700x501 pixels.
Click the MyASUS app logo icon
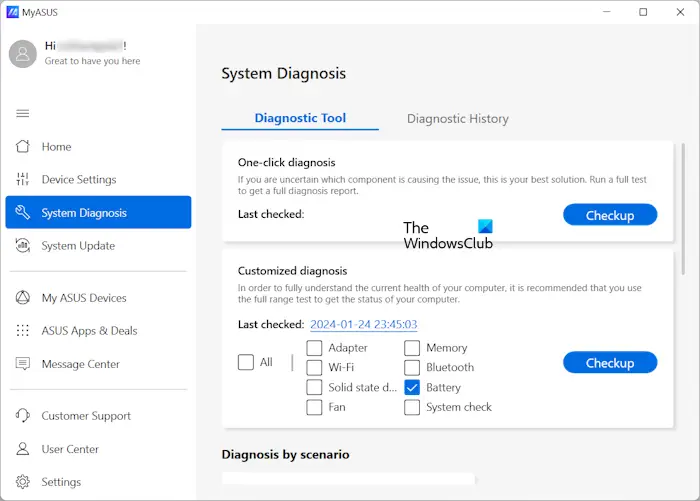[12, 12]
